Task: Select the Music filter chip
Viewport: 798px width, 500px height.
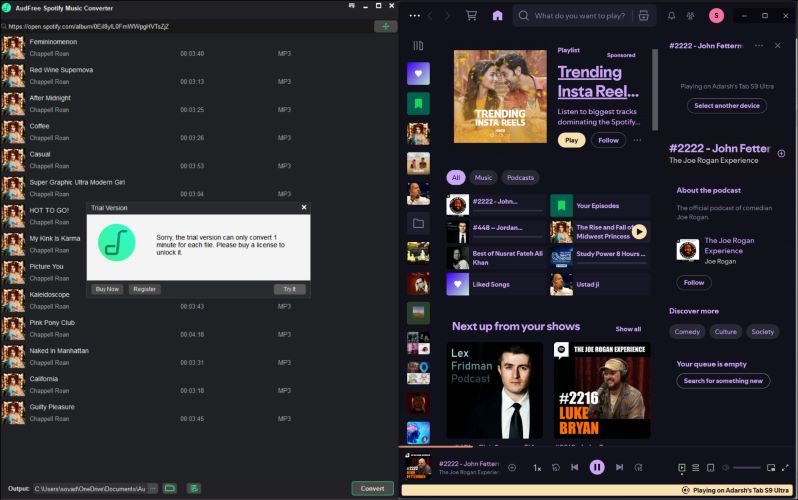Action: click(x=483, y=178)
